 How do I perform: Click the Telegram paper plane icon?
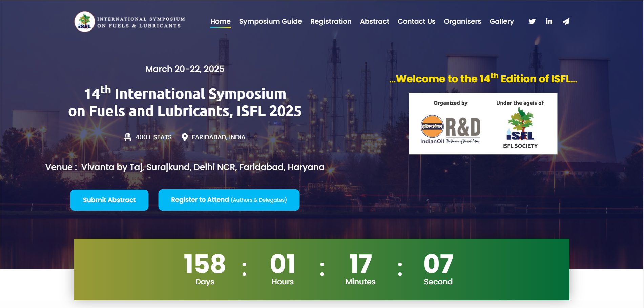[566, 22]
